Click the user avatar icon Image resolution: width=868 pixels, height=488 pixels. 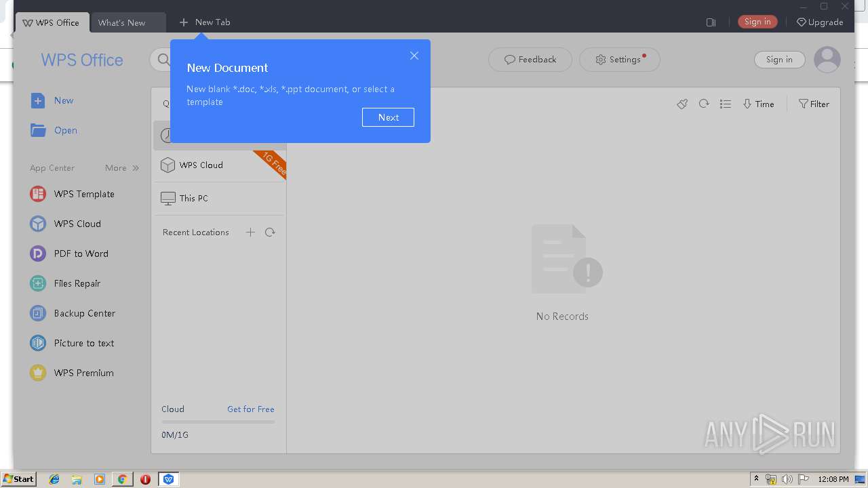[827, 60]
